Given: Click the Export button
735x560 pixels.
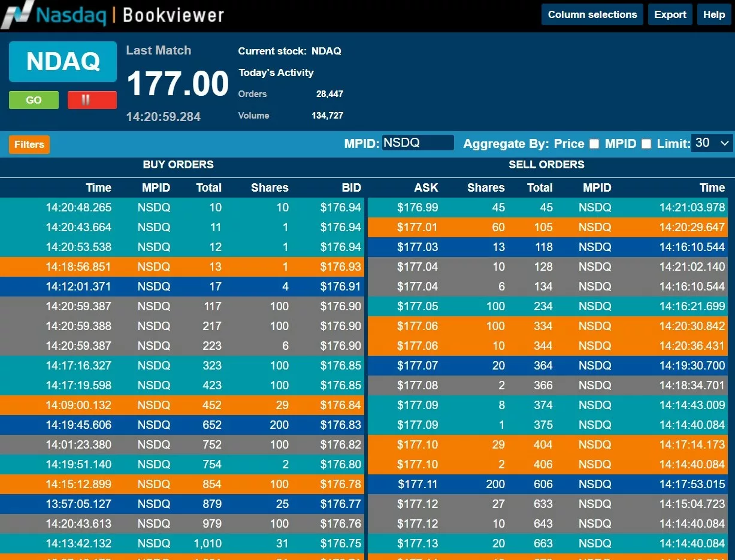Looking at the screenshot, I should click(670, 14).
